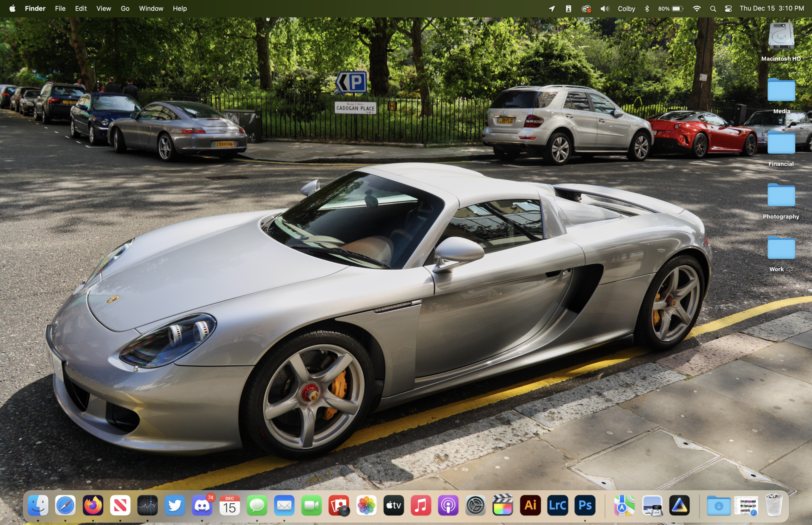Launch Final Cut Pro from the Dock
The height and width of the screenshot is (525, 812).
503,506
